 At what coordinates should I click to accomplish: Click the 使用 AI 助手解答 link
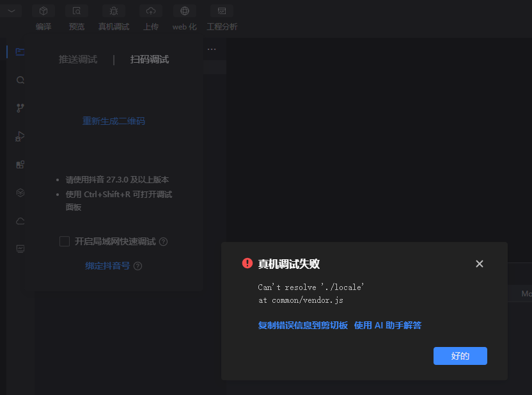(x=387, y=325)
